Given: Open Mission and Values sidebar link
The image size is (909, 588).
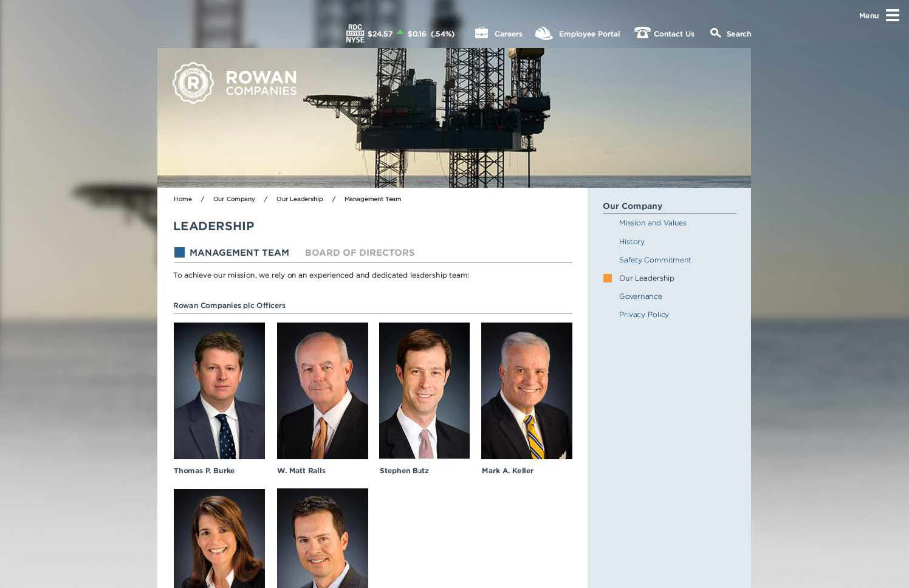Looking at the screenshot, I should [653, 223].
